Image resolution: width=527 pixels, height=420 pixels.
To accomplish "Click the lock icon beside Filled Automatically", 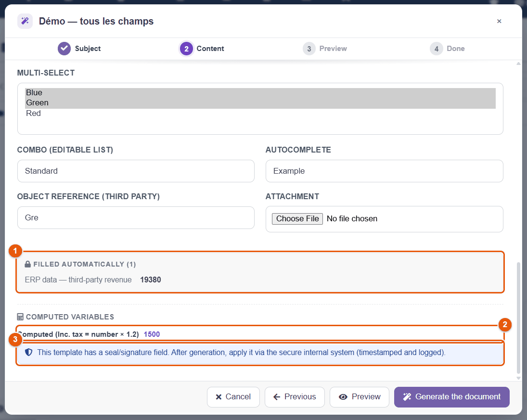I will tap(28, 264).
